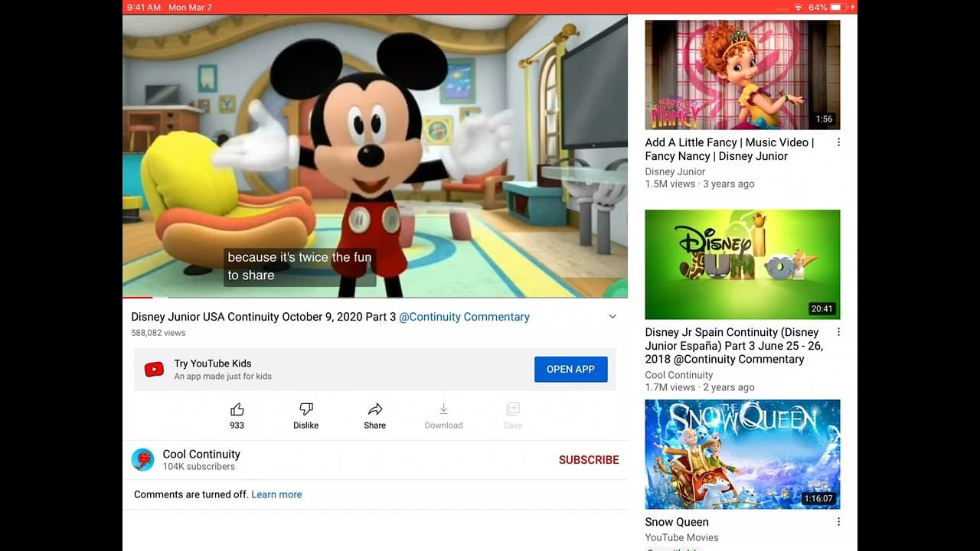Open the Learn more link about comments
This screenshot has height=551, width=980.
coord(276,494)
